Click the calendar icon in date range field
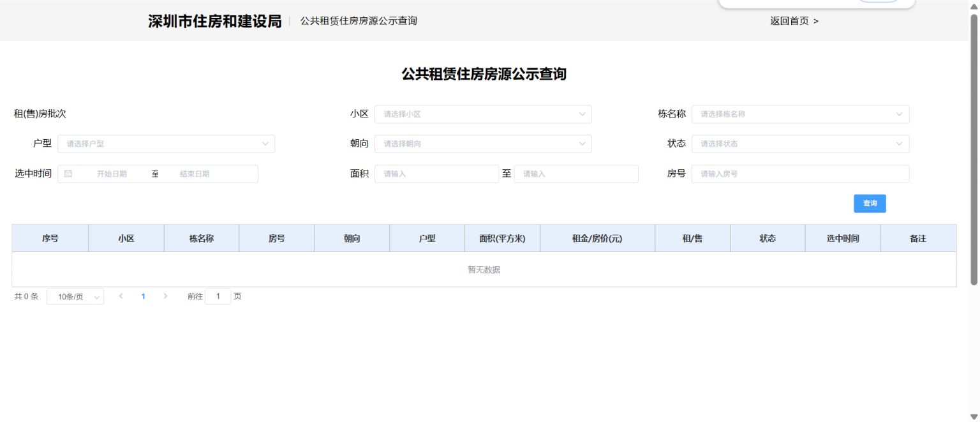Viewport: 980px width, 422px height. click(68, 174)
